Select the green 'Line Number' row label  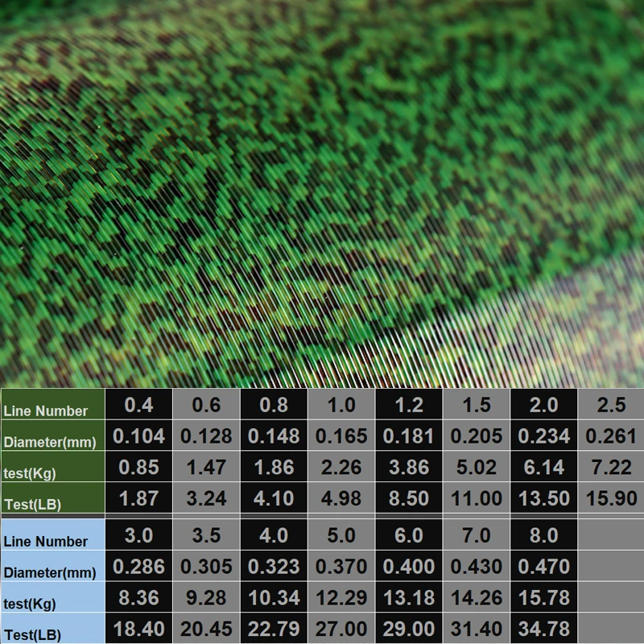[53, 404]
